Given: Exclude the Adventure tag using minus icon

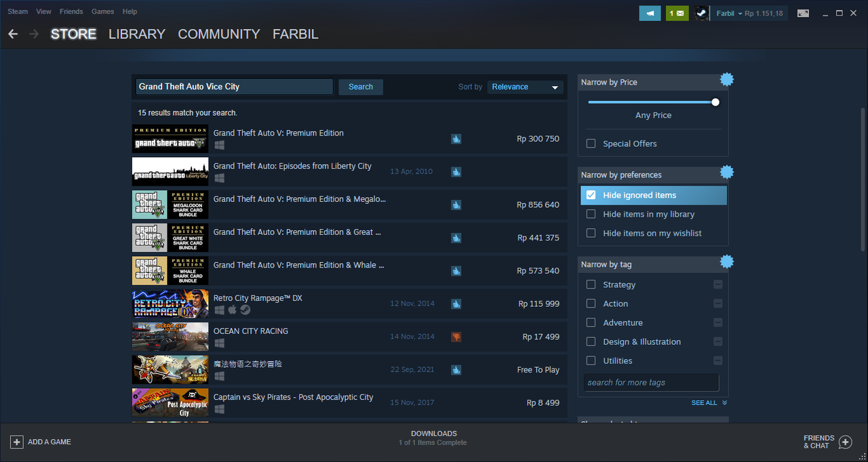Looking at the screenshot, I should click(x=718, y=322).
